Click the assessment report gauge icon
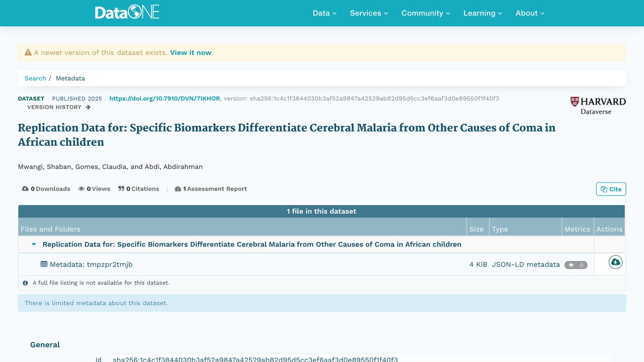The height and width of the screenshot is (362, 644). pyautogui.click(x=178, y=189)
